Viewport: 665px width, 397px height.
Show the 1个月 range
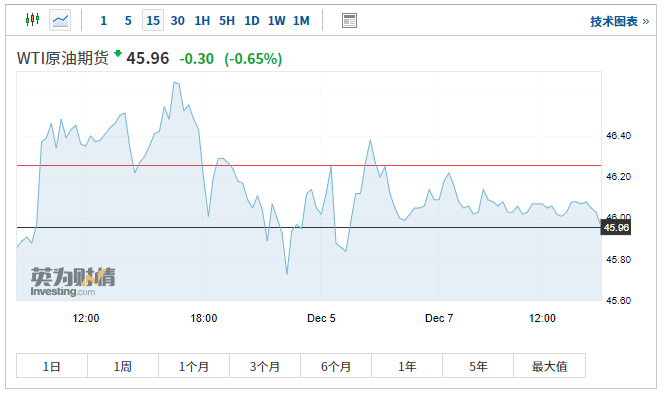(x=194, y=366)
